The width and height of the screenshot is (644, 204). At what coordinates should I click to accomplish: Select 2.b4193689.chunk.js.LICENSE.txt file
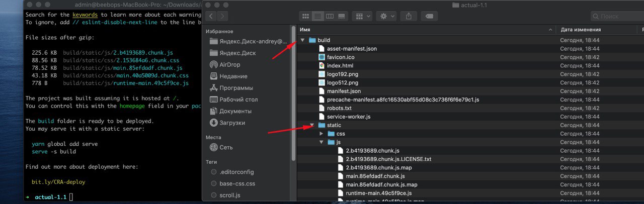388,159
